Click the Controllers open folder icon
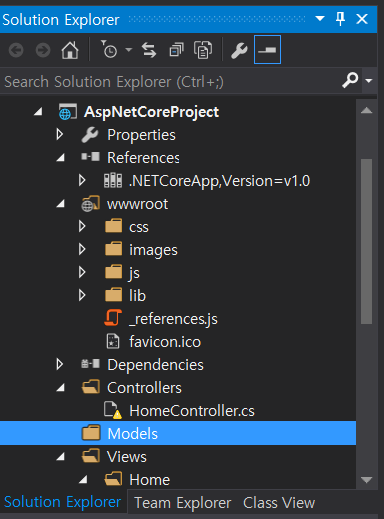Screen dimensions: 384x519 (91, 387)
